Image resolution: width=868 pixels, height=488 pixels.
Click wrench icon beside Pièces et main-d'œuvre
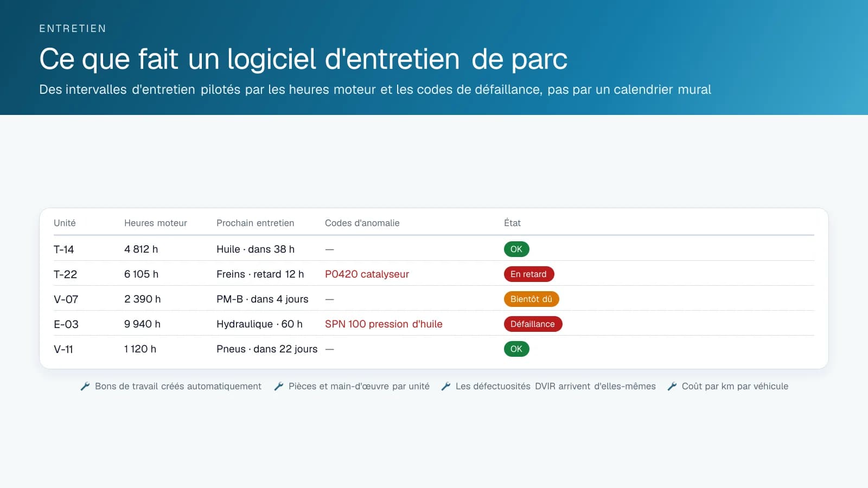[278, 387]
